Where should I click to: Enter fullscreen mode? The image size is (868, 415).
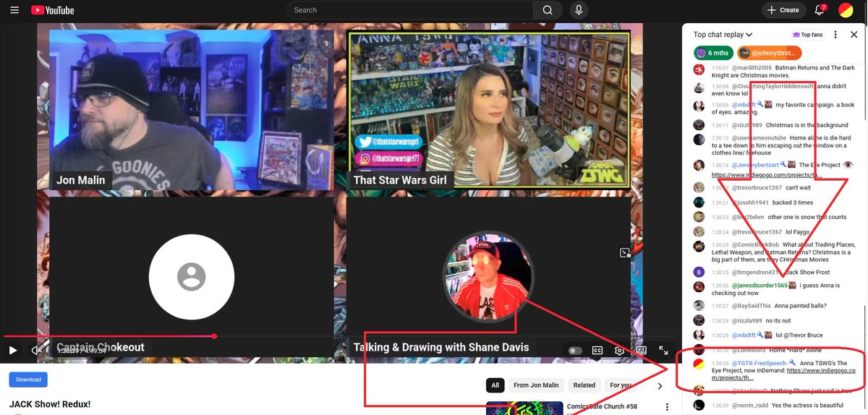pyautogui.click(x=663, y=351)
